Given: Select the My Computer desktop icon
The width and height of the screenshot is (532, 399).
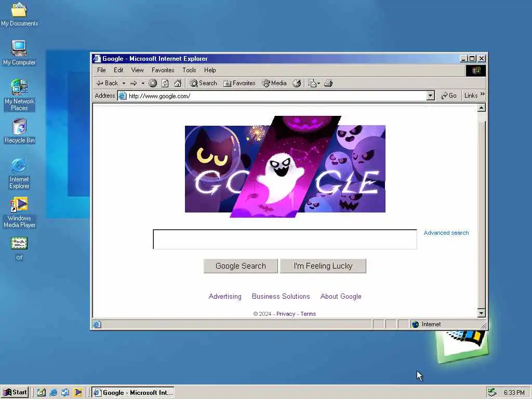Looking at the screenshot, I should 19,52.
